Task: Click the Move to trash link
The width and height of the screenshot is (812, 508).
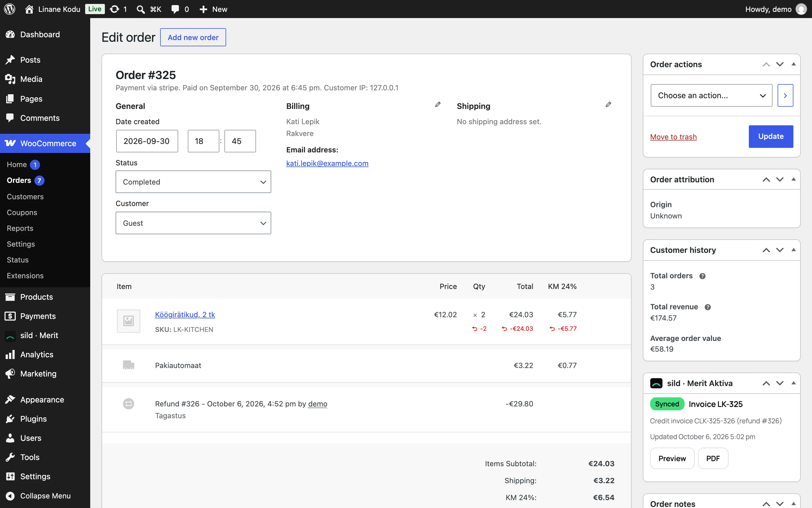Action: (x=673, y=137)
